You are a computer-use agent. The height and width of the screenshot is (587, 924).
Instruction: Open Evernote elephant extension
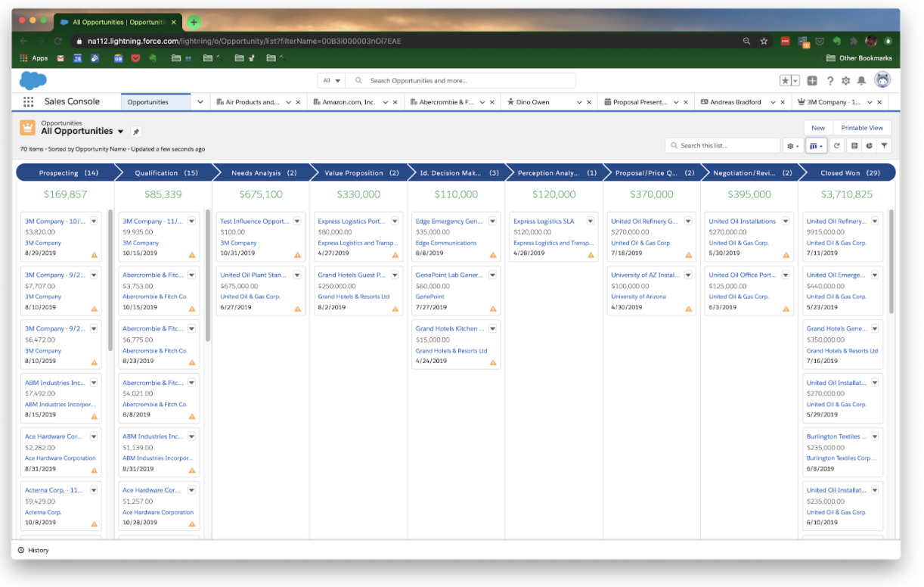[837, 41]
